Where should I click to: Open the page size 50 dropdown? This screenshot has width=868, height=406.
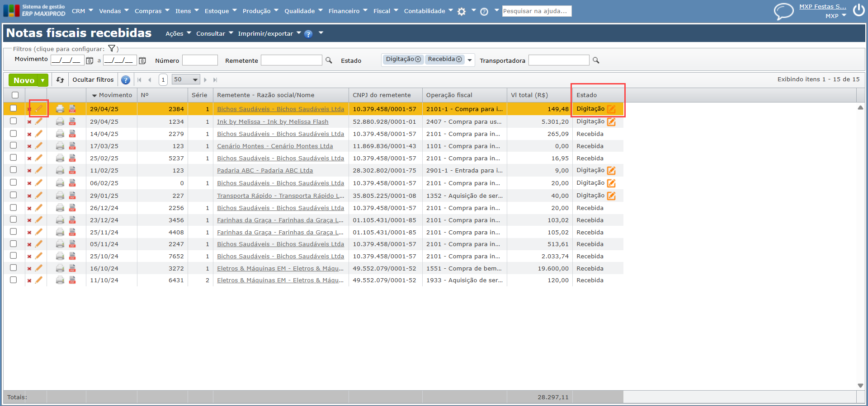[x=186, y=79]
